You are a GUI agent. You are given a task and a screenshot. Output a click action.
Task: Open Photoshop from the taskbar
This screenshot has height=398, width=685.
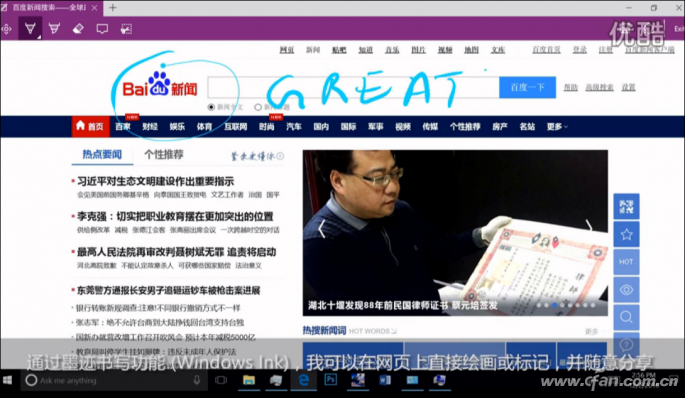pyautogui.click(x=330, y=380)
